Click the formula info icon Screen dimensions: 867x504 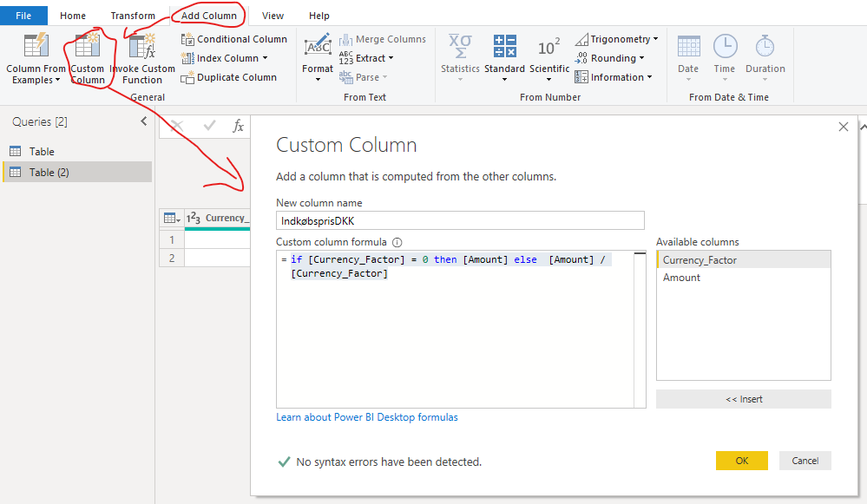(x=397, y=242)
